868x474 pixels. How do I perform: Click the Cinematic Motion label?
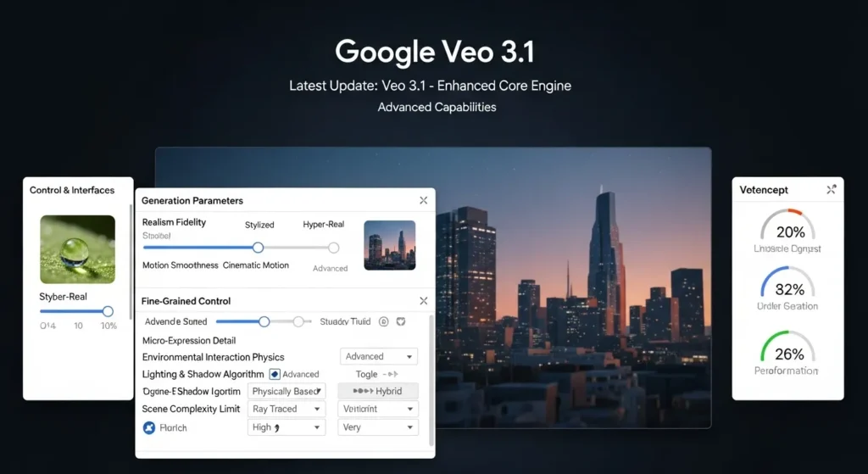(256, 265)
